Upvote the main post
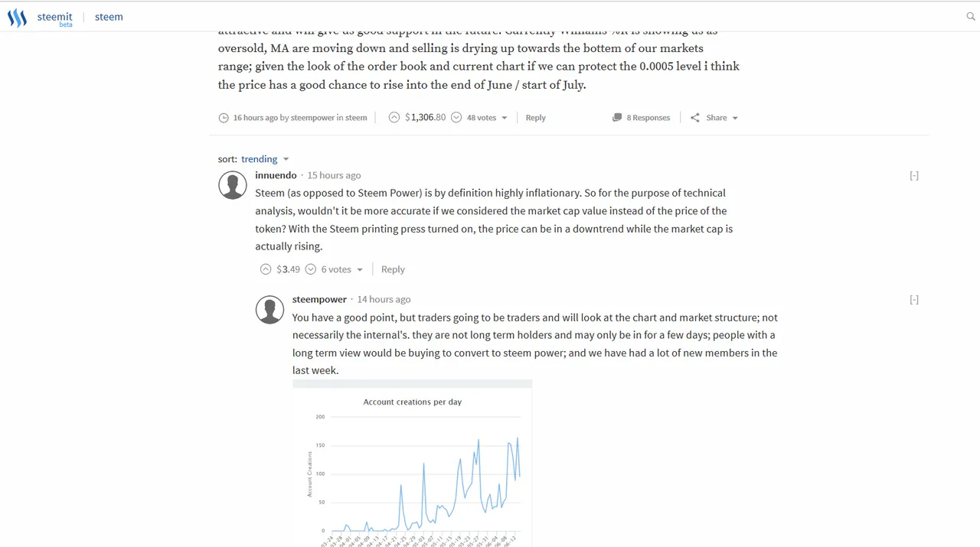Screen dimensions: 980x547 click(x=394, y=118)
